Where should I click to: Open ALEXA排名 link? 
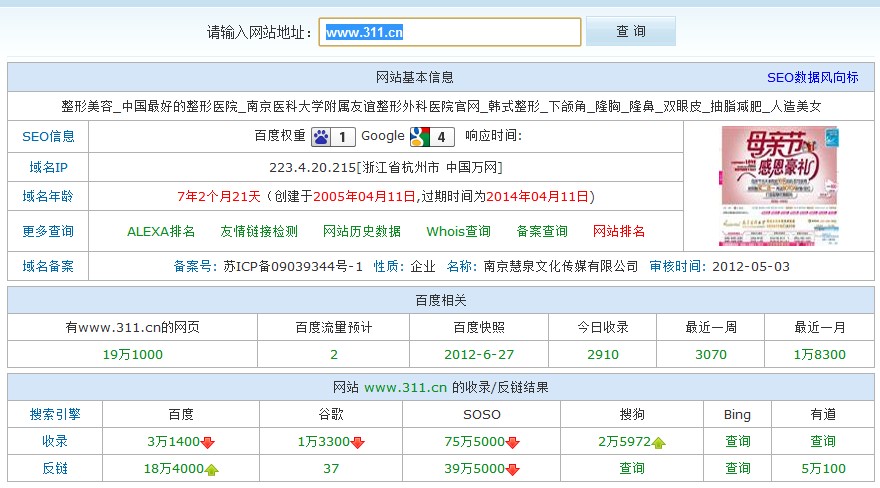pos(161,231)
